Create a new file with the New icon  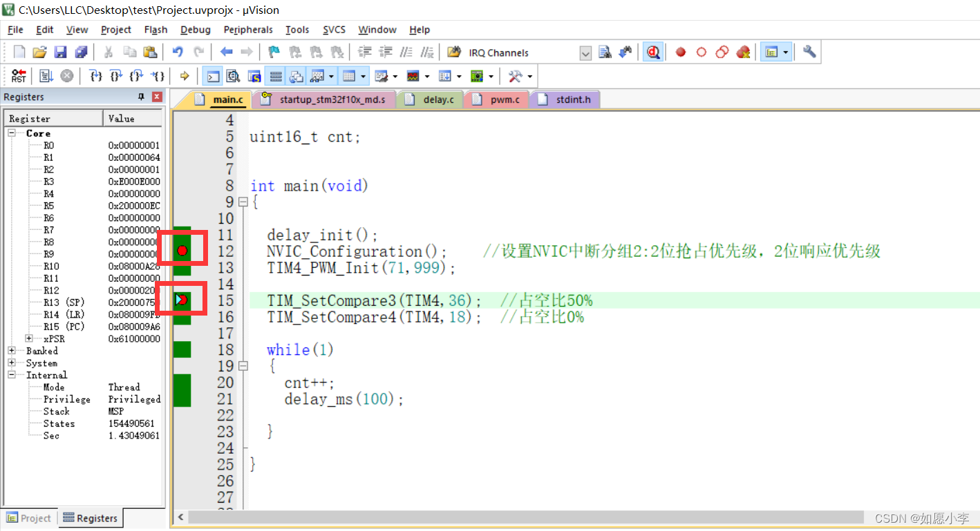point(19,52)
